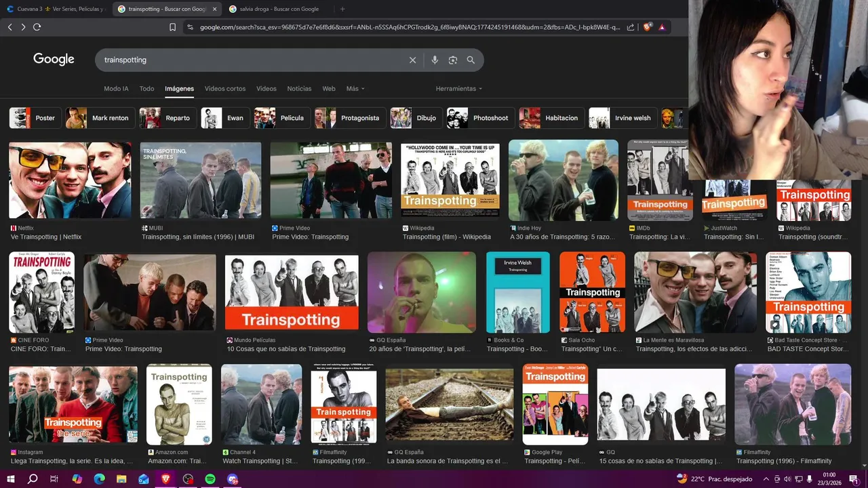The width and height of the screenshot is (868, 488).
Task: Open the GQ España smoking scene image
Action: pyautogui.click(x=422, y=292)
